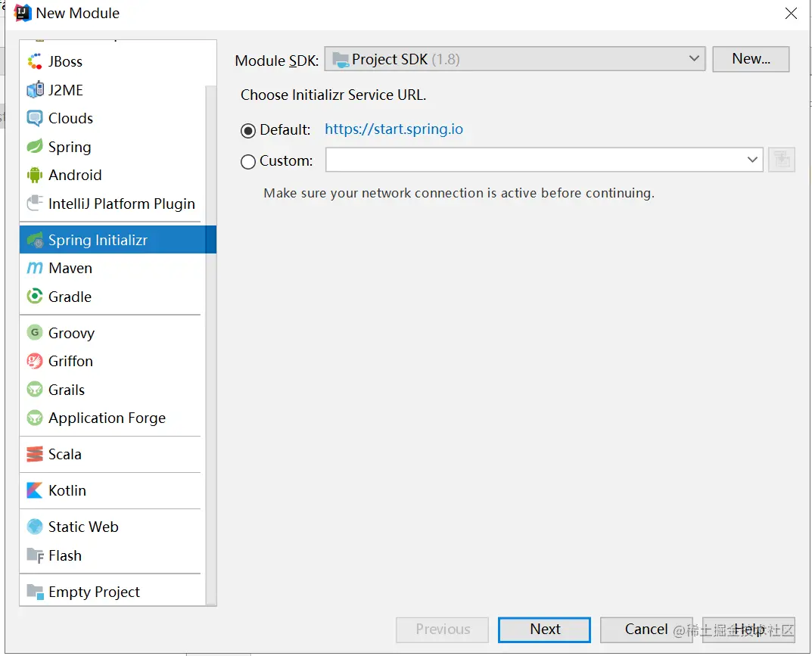This screenshot has width=812, height=656.
Task: Select the Griffon module type
Action: [x=112, y=361]
